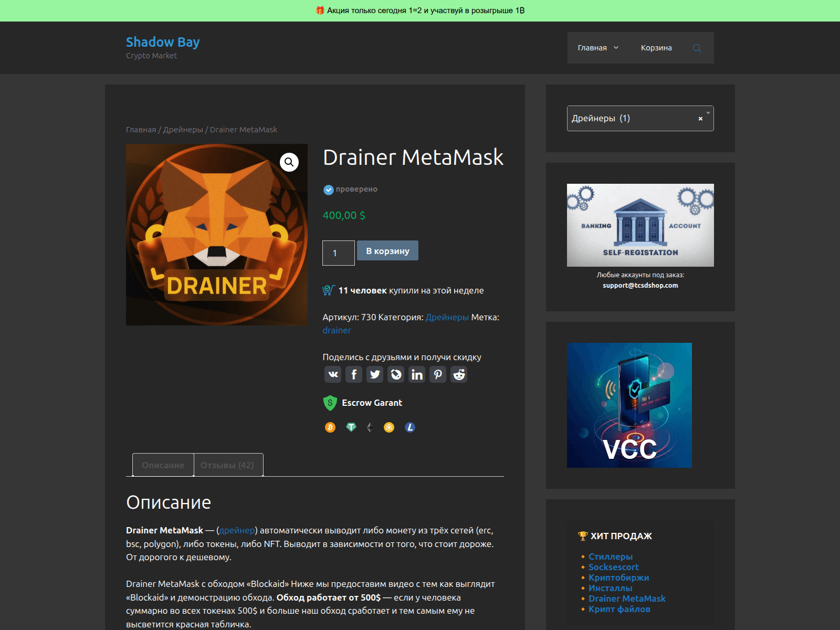Open Криптобиржи in bestsellers list

pos(619,577)
